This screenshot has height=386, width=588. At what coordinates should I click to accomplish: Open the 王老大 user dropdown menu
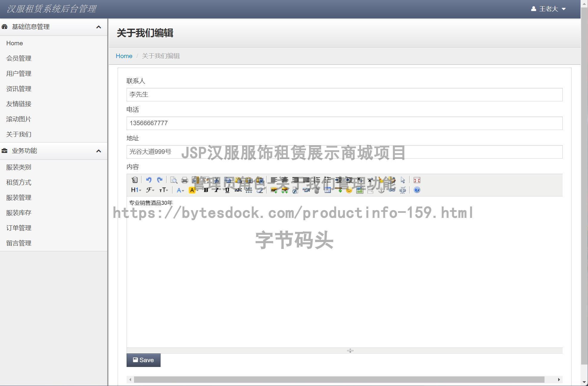(548, 9)
